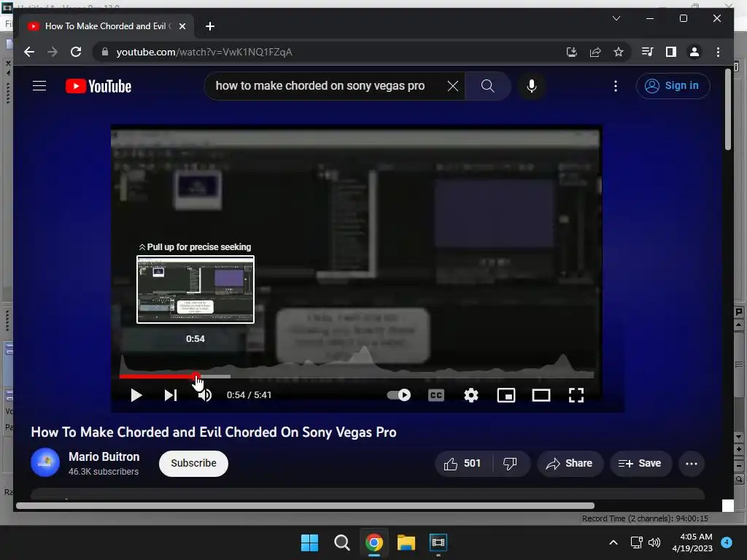Image resolution: width=747 pixels, height=560 pixels.
Task: Share this video
Action: point(570,463)
